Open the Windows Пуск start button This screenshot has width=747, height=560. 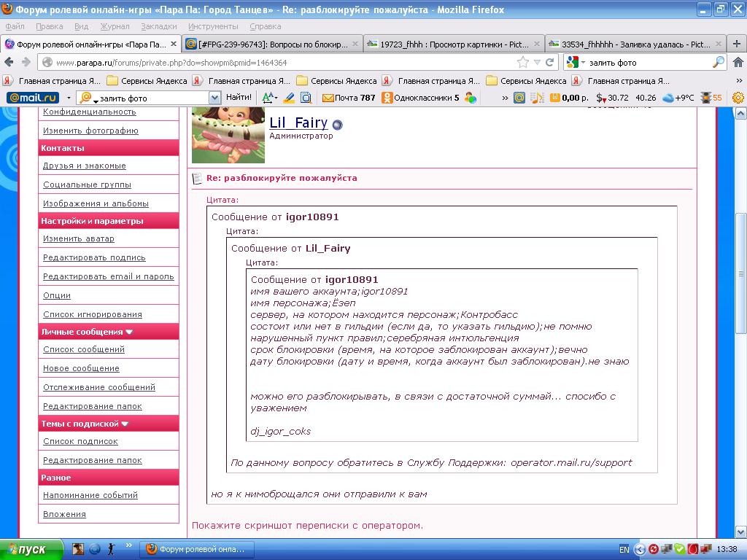pyautogui.click(x=31, y=550)
